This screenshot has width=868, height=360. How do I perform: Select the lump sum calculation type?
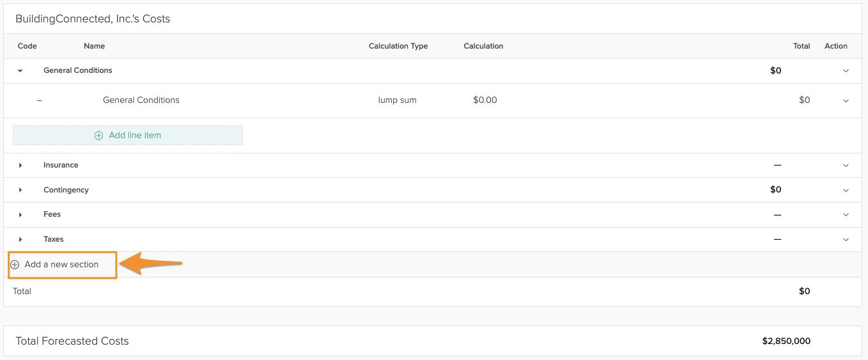[x=397, y=100]
